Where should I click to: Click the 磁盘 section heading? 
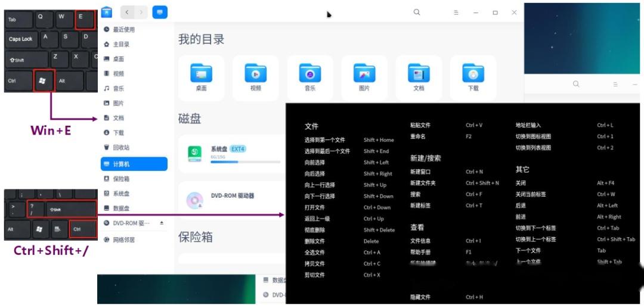(x=190, y=119)
